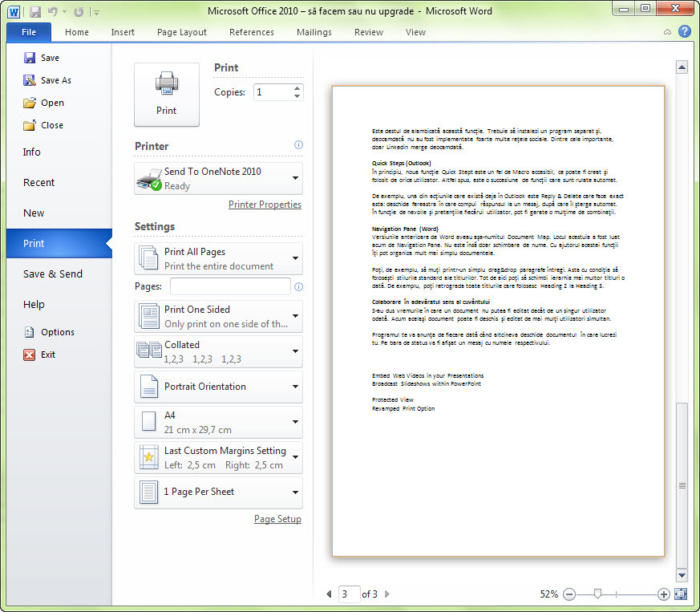Click the Redo icon in title bar
Image resolution: width=700 pixels, height=612 pixels.
pos(79,12)
